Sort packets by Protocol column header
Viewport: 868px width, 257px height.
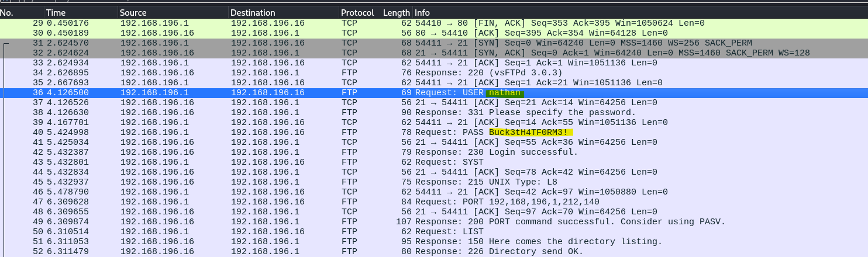360,12
